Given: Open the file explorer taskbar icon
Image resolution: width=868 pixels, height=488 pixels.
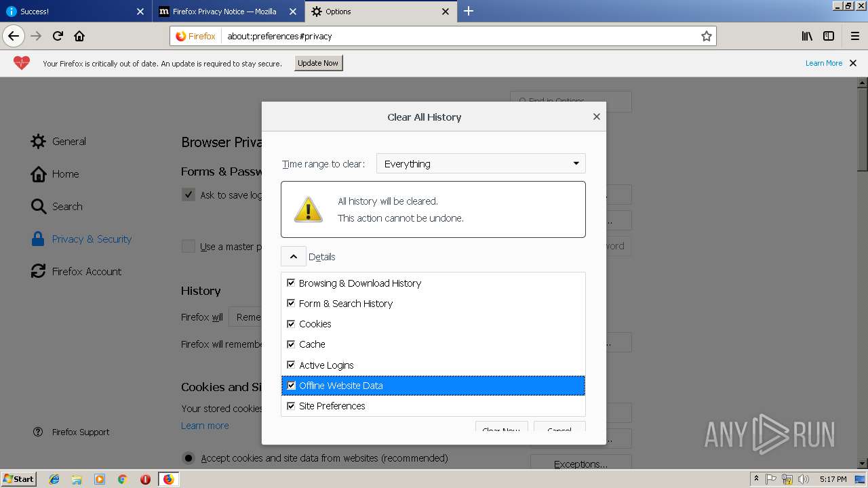Looking at the screenshot, I should pos(77,479).
